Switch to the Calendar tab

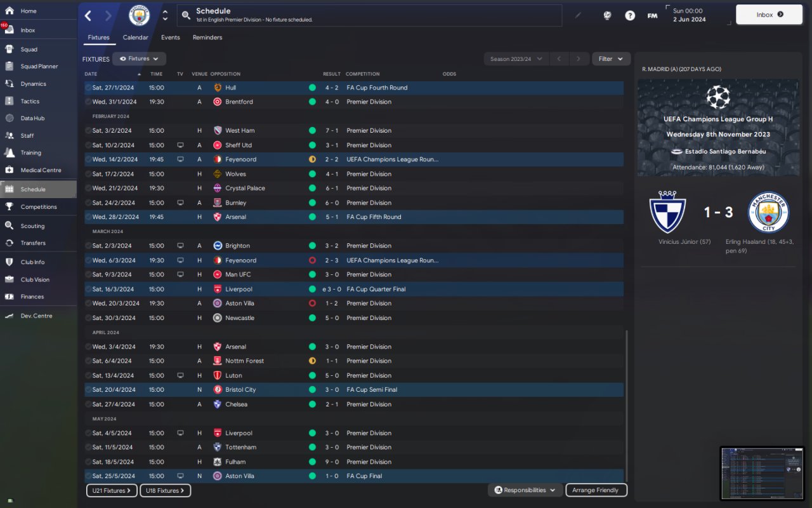coord(135,37)
